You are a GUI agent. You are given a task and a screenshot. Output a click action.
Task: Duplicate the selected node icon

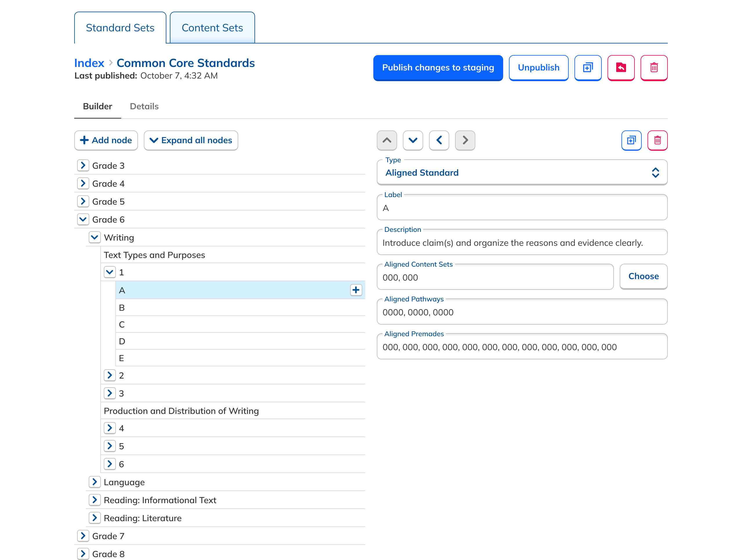[x=631, y=140]
